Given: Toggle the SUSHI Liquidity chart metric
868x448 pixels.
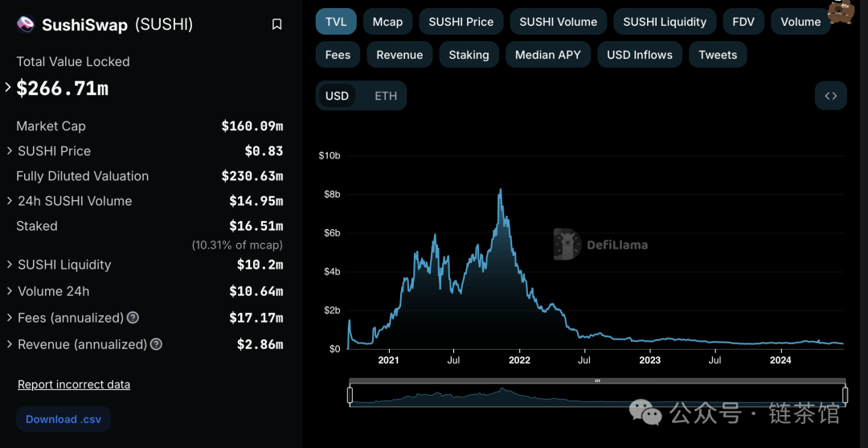Looking at the screenshot, I should (x=665, y=22).
